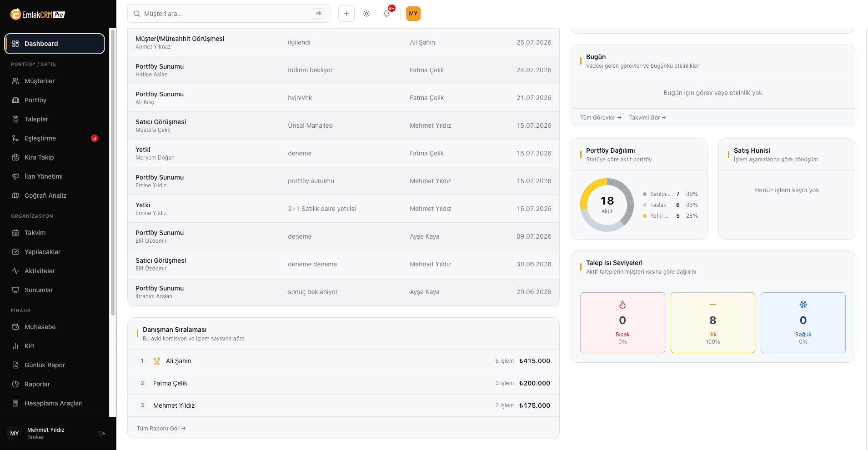Click the Talepler clipboard icon
Image resolution: width=868 pixels, height=450 pixels.
[15, 119]
